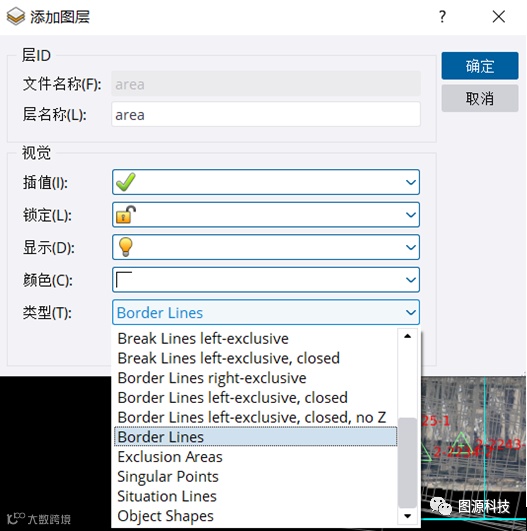This screenshot has width=527, height=531.
Task: Expand the 锁定(L) lock dropdown
Action: pyautogui.click(x=266, y=214)
